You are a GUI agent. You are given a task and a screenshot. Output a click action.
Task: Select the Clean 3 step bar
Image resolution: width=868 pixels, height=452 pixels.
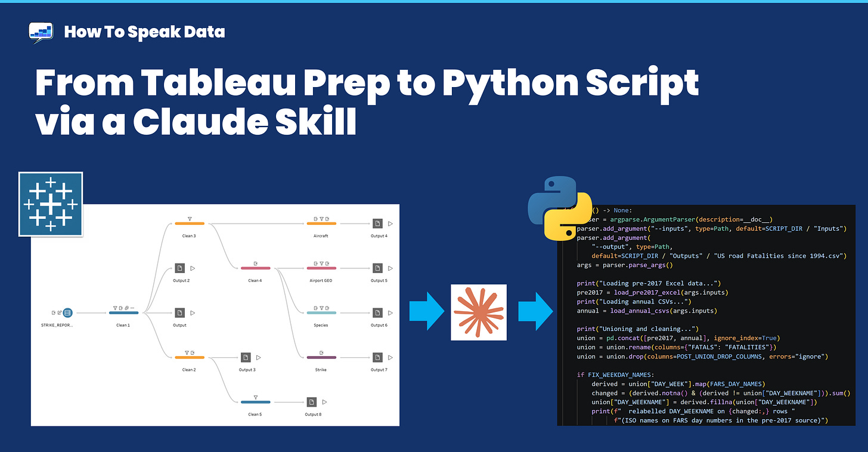189,224
